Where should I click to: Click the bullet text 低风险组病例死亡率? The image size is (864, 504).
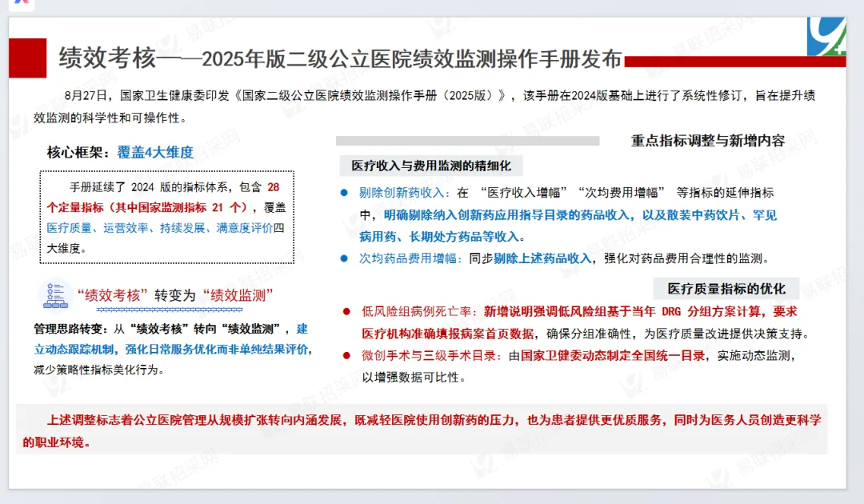pyautogui.click(x=416, y=312)
